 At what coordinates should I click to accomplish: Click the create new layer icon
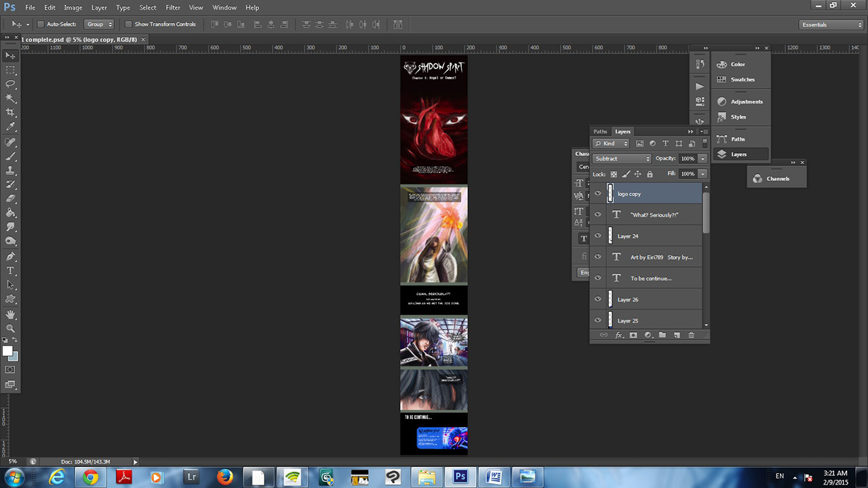677,335
